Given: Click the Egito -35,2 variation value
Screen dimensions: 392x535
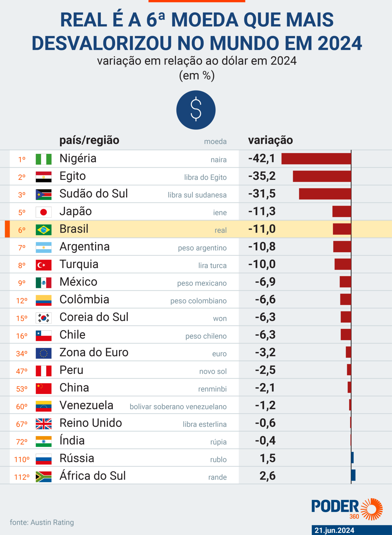Looking at the screenshot, I should point(262,176).
